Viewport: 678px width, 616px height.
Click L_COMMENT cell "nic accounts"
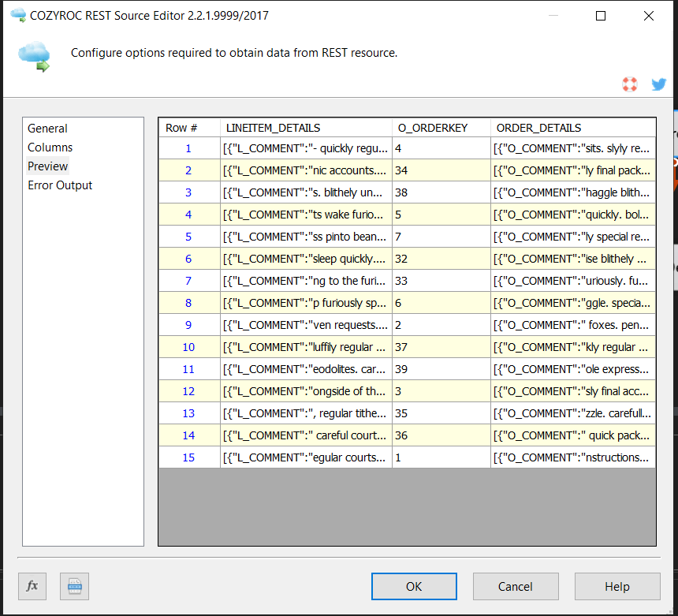[306, 170]
